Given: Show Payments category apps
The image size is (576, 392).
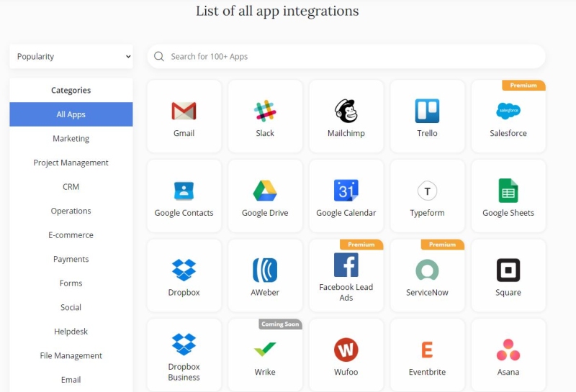Looking at the screenshot, I should [71, 259].
